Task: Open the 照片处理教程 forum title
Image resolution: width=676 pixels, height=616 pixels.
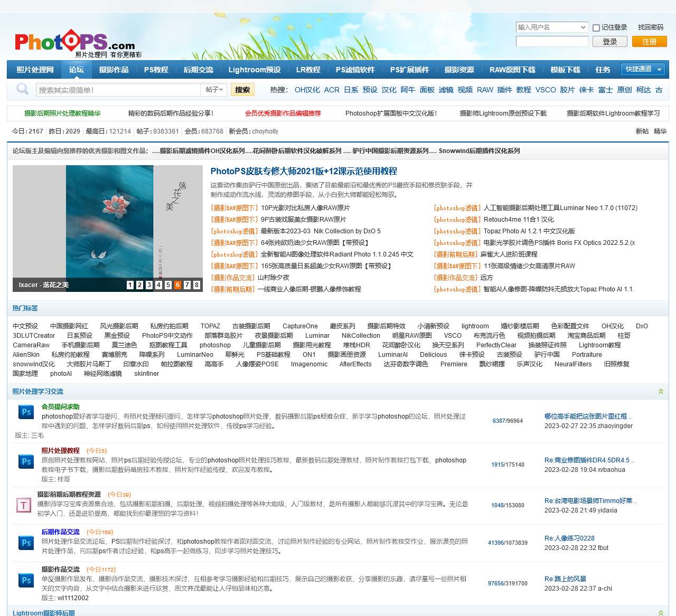Action: (x=61, y=451)
